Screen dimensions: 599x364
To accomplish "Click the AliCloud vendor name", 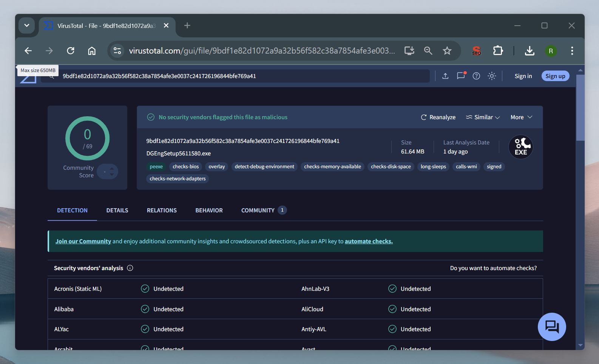I will tap(312, 309).
